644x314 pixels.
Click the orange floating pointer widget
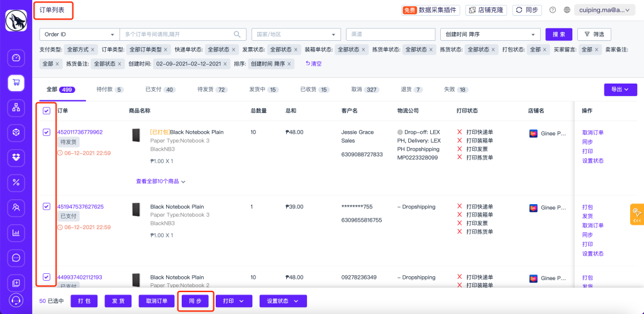tap(637, 214)
